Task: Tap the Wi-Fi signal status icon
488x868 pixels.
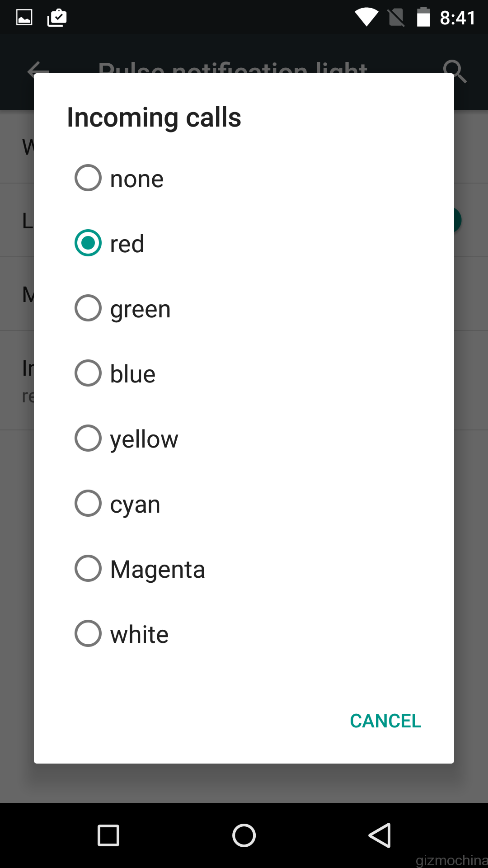Action: coord(366,18)
